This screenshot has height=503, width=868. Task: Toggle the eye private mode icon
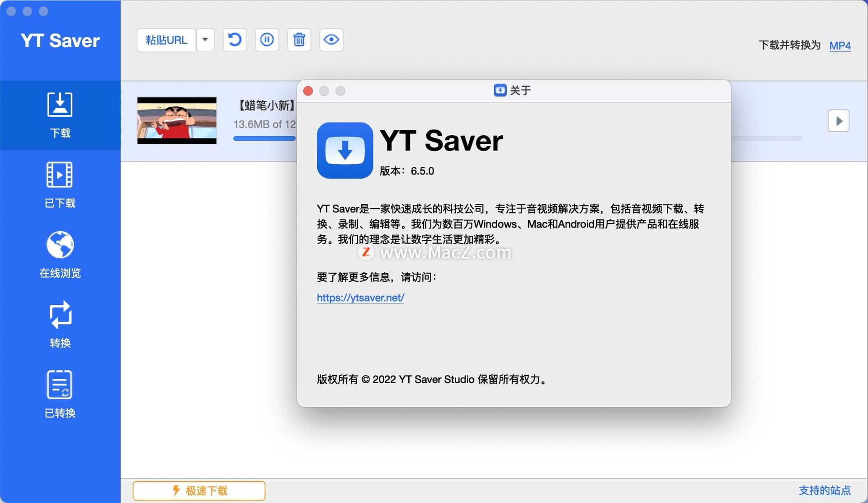pos(331,40)
